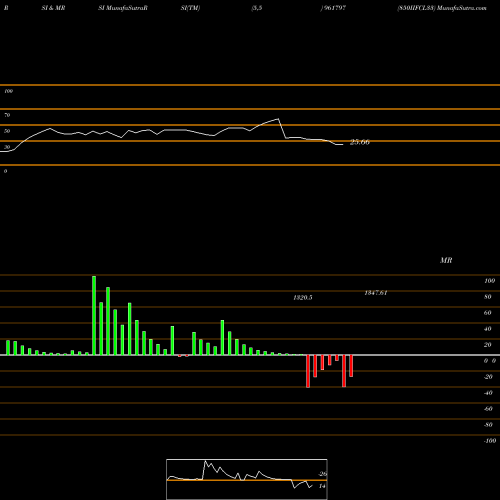Click the -26 label in mini chart
Screen dimensions: 500x500
pos(322,474)
